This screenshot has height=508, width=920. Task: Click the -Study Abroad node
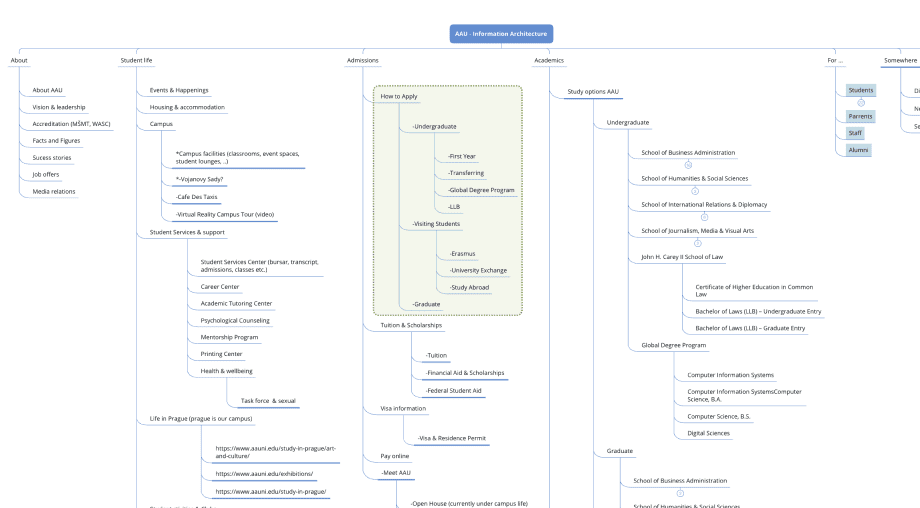[469, 287]
